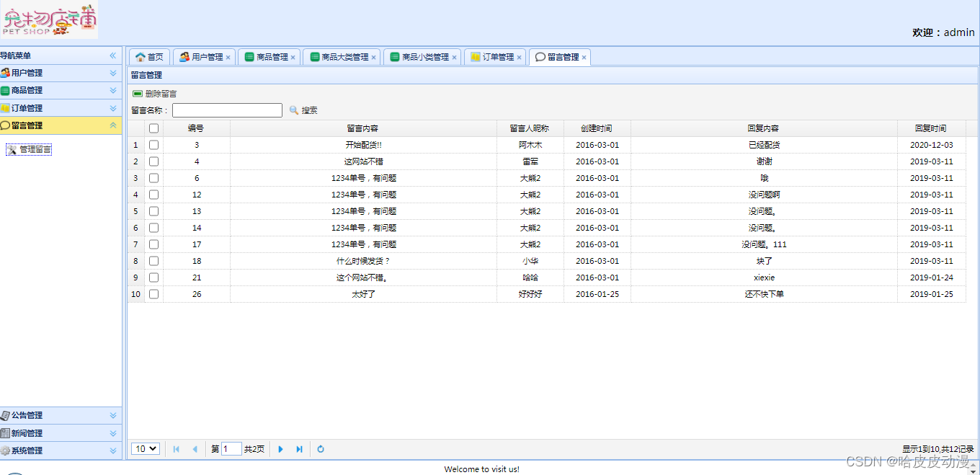This screenshot has width=980, height=475.
Task: Click the Pet Shop logo
Action: tap(49, 19)
